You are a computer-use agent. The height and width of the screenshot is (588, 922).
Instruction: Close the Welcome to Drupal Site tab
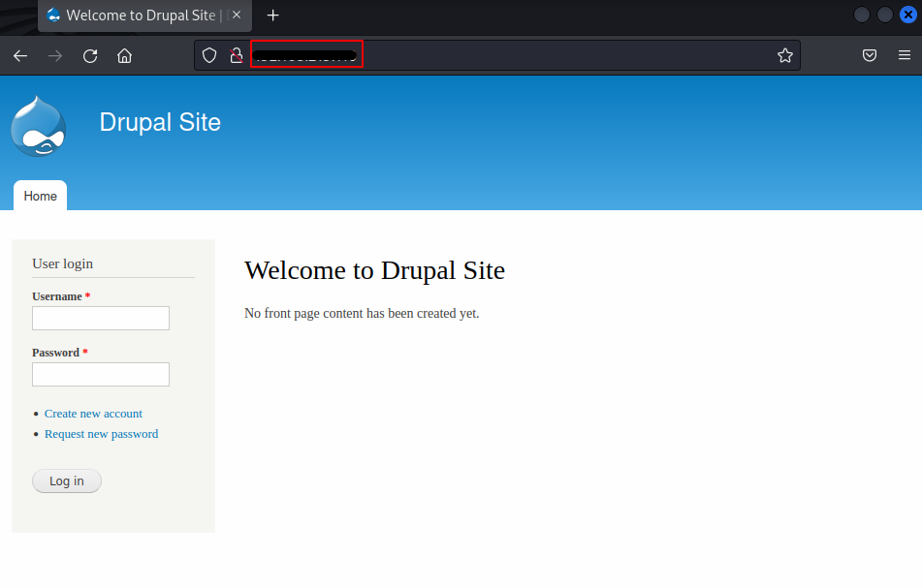(237, 15)
